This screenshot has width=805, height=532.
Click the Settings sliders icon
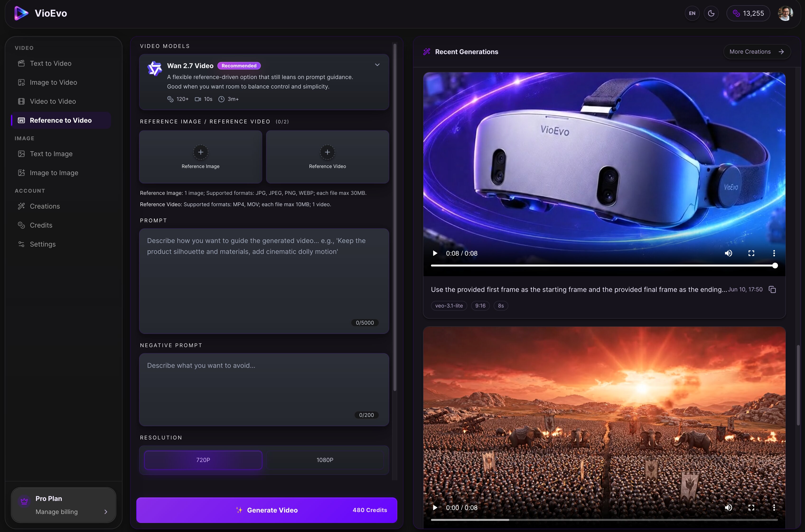(21, 244)
